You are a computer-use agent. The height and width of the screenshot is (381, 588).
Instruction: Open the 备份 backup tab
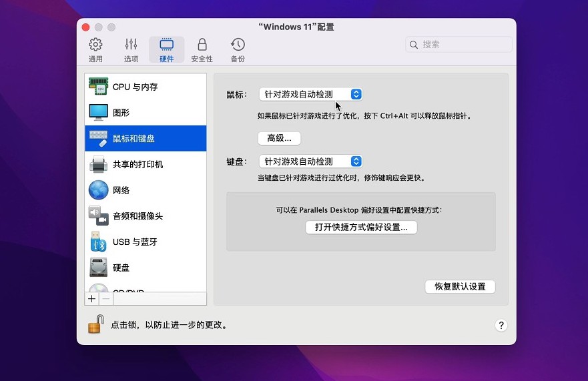coord(238,50)
